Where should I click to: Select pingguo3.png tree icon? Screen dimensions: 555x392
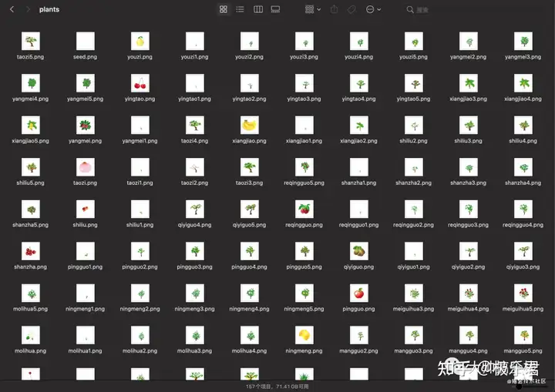[195, 251]
